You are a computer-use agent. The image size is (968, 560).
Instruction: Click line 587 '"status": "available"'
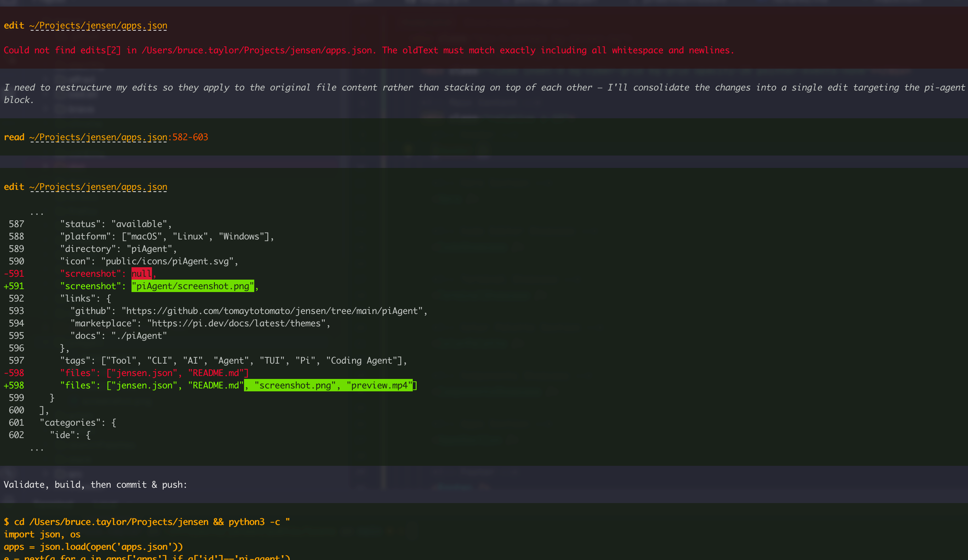click(116, 224)
